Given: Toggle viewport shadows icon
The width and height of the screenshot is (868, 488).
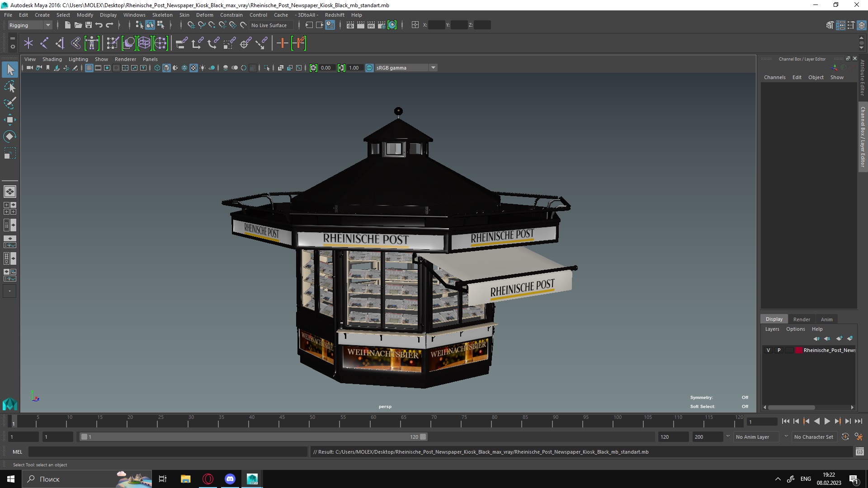Looking at the screenshot, I should click(212, 68).
